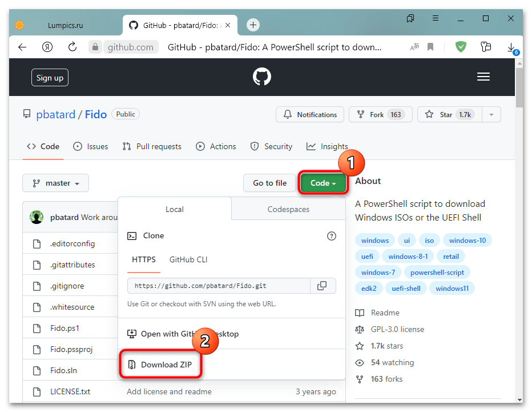
Task: Open the .gitattributes file
Action: (72, 265)
